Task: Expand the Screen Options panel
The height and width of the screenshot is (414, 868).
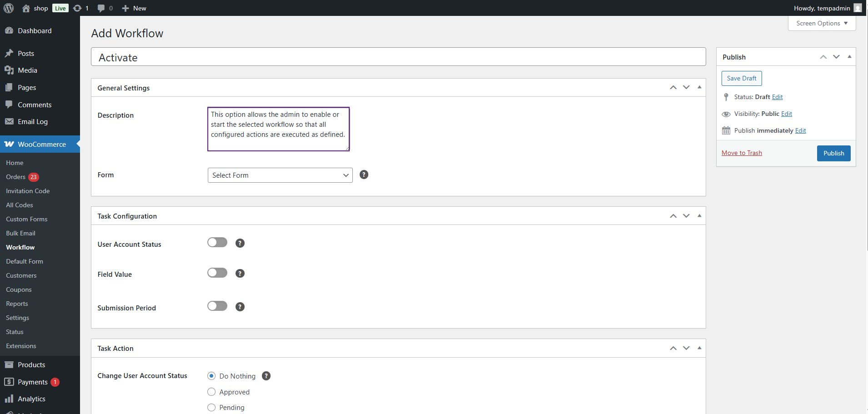Action: click(x=822, y=23)
